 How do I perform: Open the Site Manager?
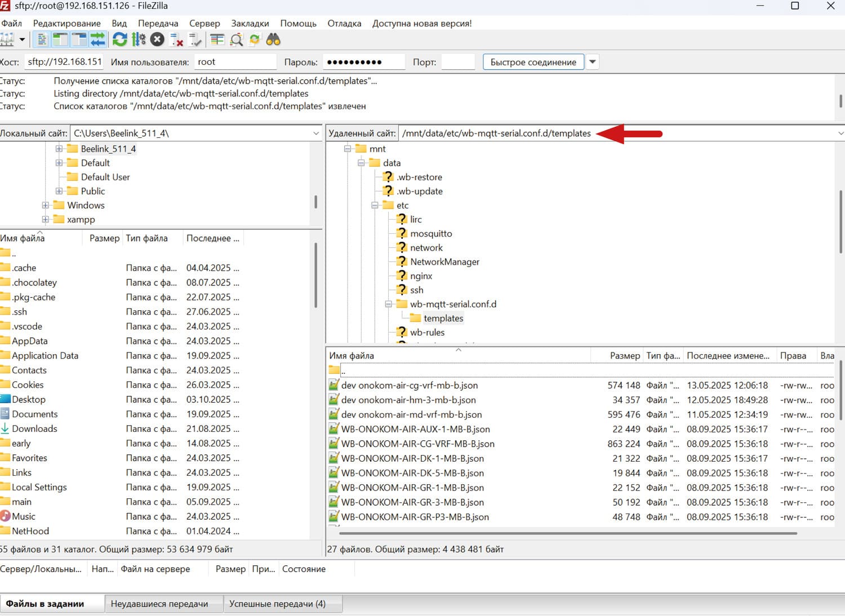[x=8, y=39]
